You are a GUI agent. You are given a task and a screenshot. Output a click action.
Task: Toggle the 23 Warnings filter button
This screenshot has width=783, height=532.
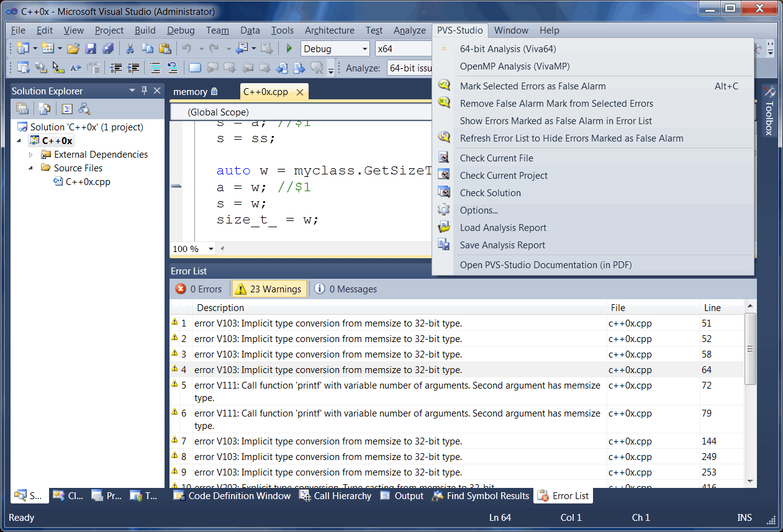tap(269, 289)
